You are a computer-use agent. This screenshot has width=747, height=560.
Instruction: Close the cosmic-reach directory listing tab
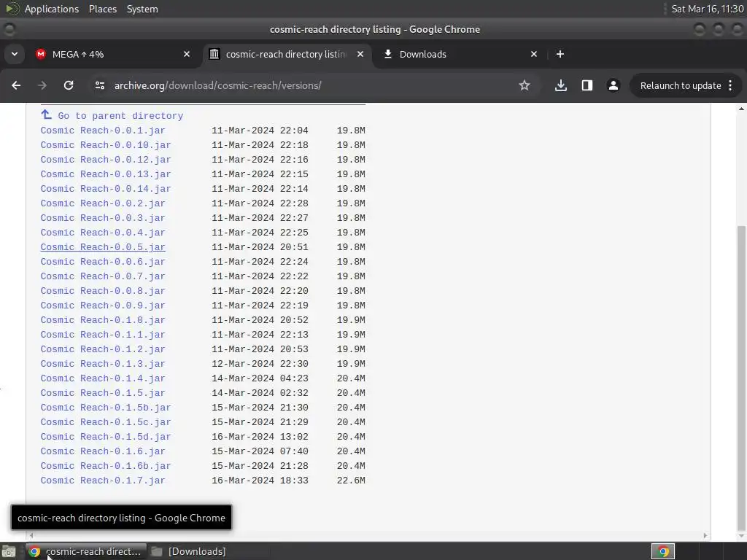click(x=360, y=54)
